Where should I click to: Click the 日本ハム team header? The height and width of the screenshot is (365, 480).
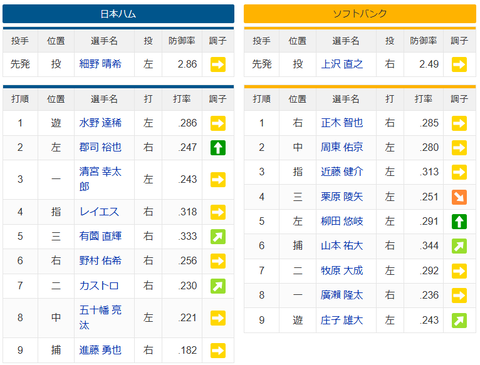[x=118, y=14]
